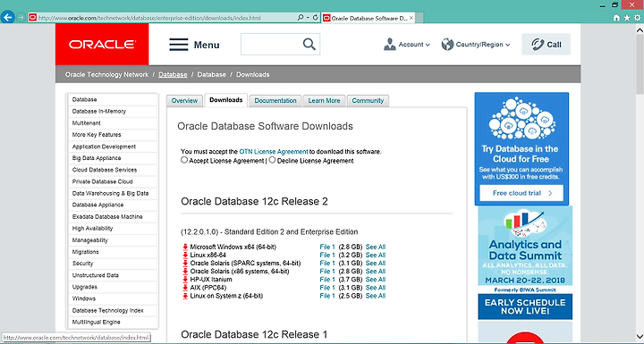Close the Oracle Database Software browser tab
Image resolution: width=644 pixels, height=344 pixels.
pos(411,18)
